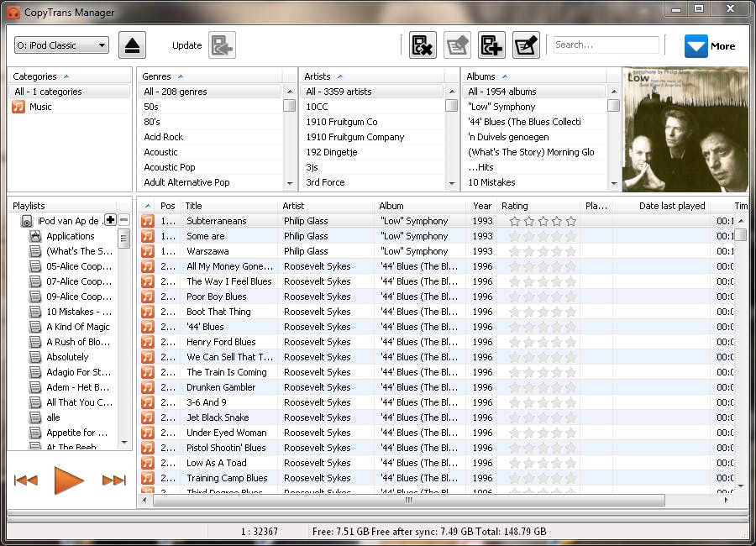
Task: Open the A Kind Of Magic playlist
Action: point(77,327)
